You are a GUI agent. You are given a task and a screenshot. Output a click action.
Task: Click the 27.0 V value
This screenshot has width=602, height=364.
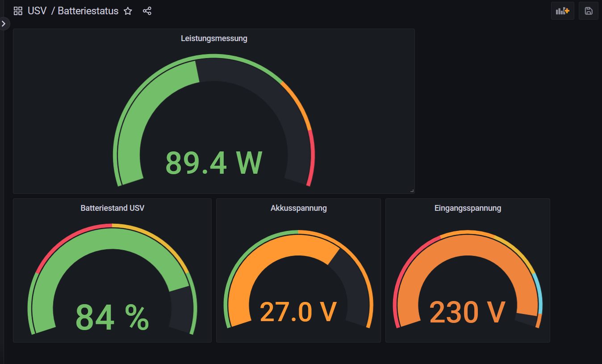click(298, 311)
